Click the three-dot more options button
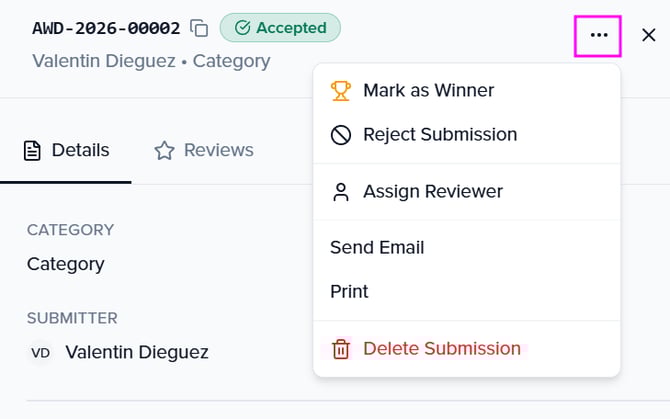This screenshot has height=419, width=670. (598, 35)
